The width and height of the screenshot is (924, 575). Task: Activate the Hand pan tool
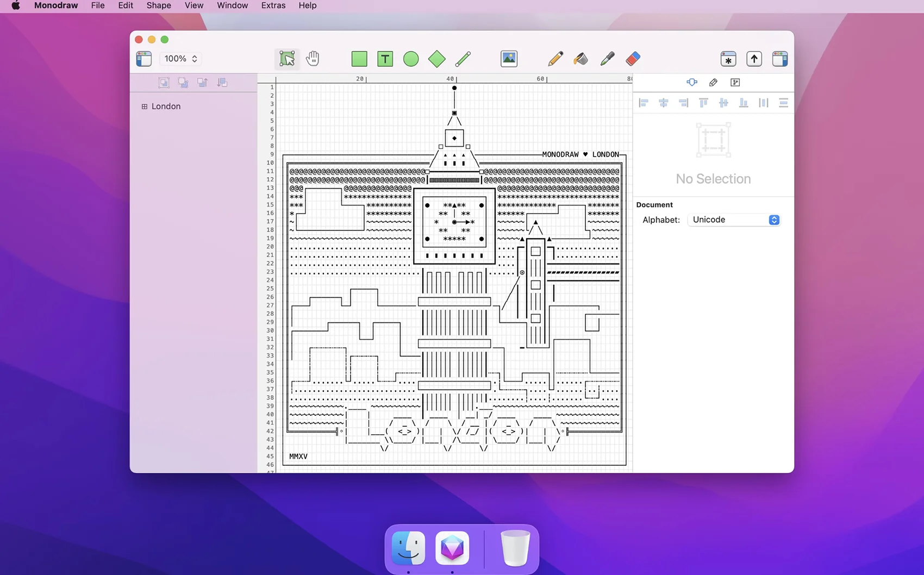pyautogui.click(x=313, y=59)
